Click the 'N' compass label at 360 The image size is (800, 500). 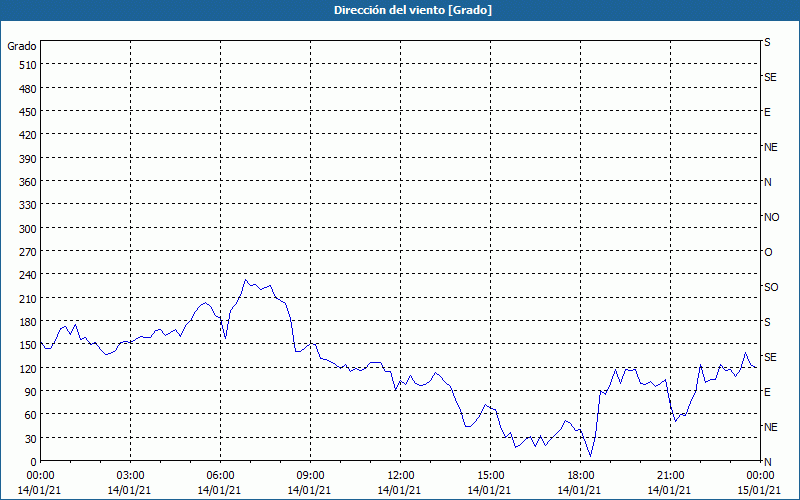(x=768, y=182)
